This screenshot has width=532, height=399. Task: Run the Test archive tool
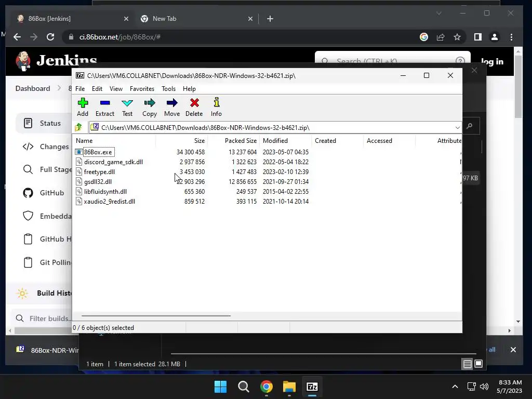[x=127, y=107]
